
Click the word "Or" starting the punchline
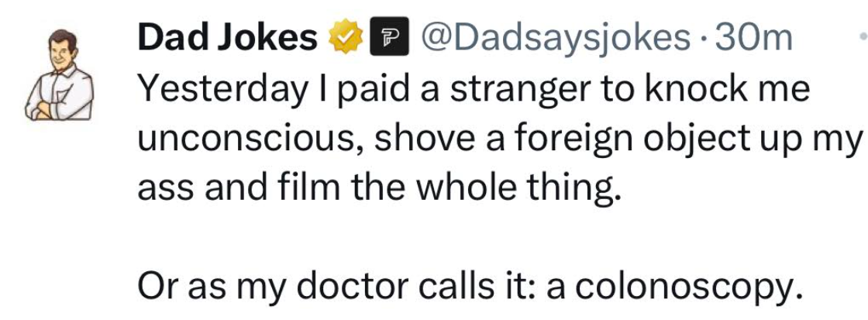[x=157, y=287]
